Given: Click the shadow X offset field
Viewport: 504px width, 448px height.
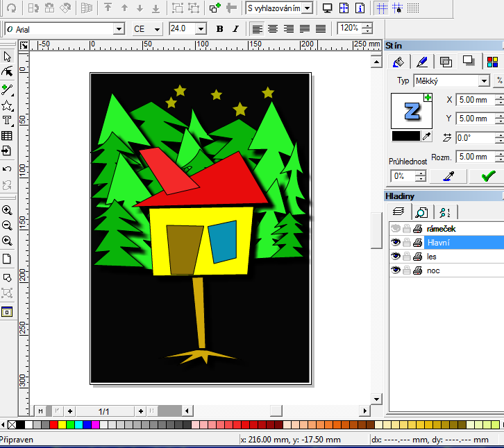Looking at the screenshot, I should (476, 100).
